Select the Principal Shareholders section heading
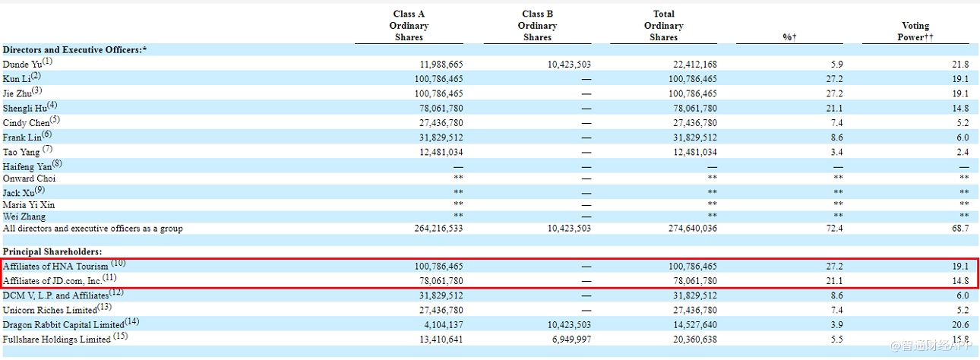This screenshot has height=360, width=980. pyautogui.click(x=52, y=251)
